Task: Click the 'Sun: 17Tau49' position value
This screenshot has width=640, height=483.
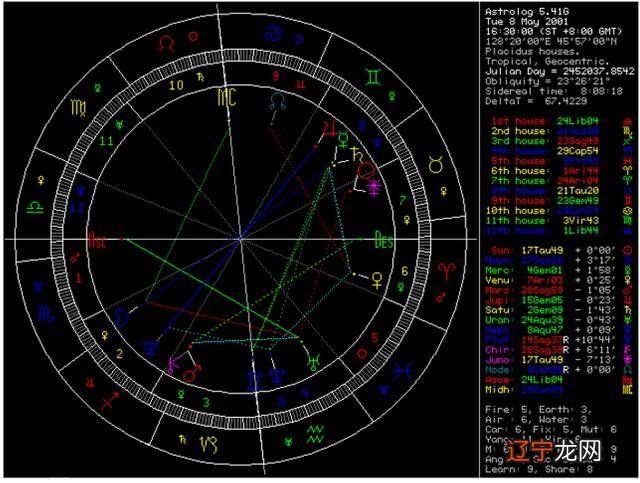Action: (542, 250)
